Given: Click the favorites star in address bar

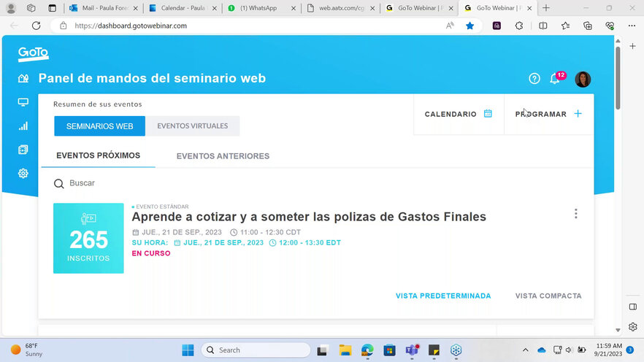Looking at the screenshot, I should tap(470, 26).
